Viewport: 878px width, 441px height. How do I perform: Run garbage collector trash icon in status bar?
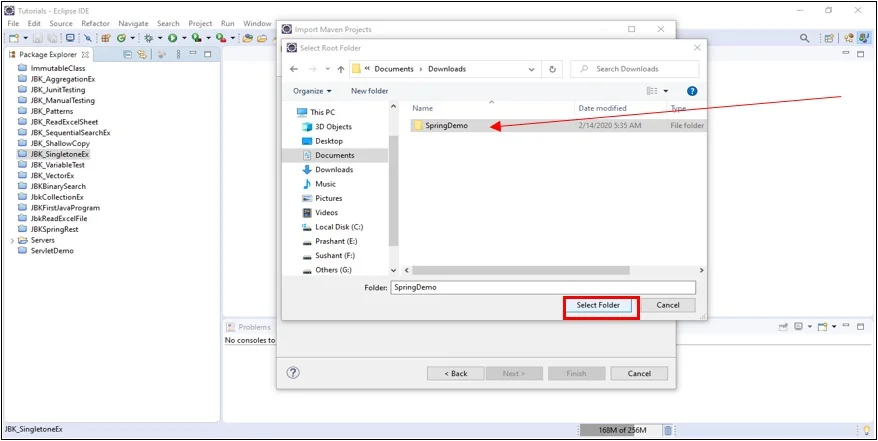click(668, 430)
